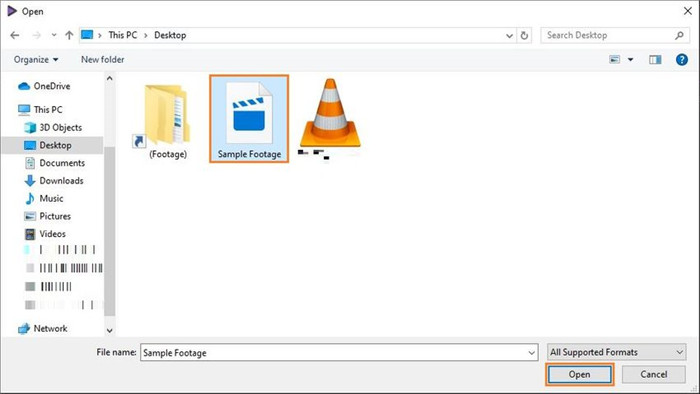Open Videos in the sidebar

[45, 234]
